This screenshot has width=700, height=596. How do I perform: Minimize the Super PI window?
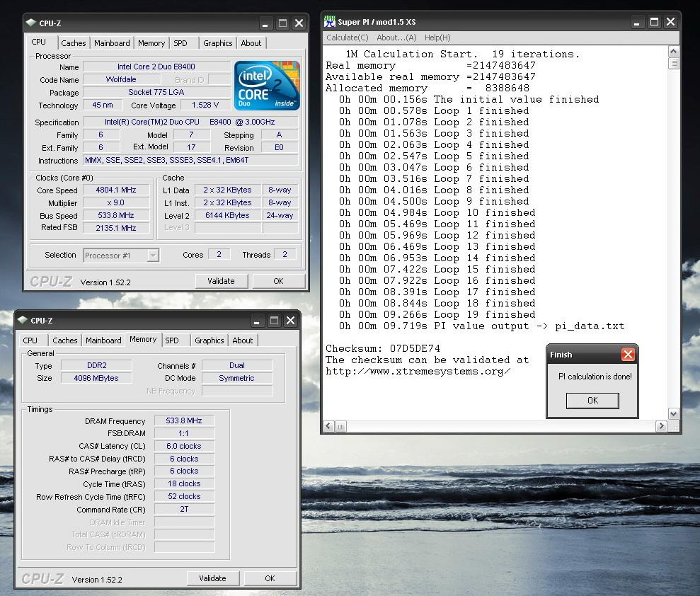pos(636,22)
